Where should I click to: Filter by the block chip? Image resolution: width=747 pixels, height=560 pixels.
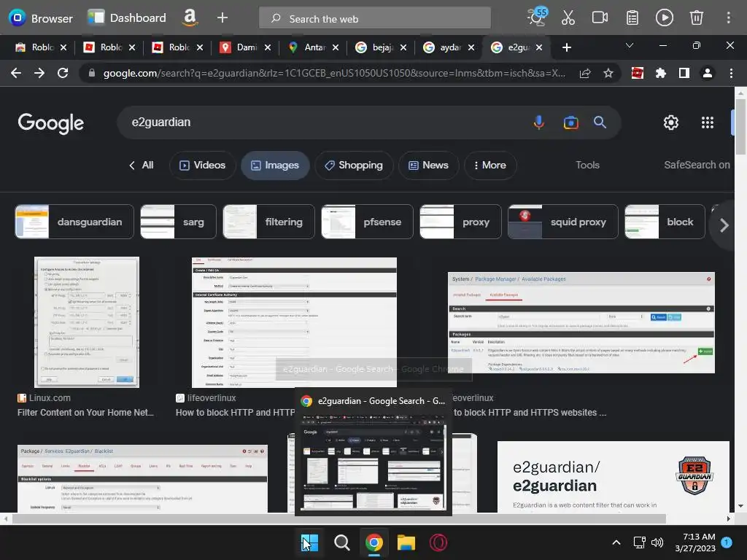665,222
